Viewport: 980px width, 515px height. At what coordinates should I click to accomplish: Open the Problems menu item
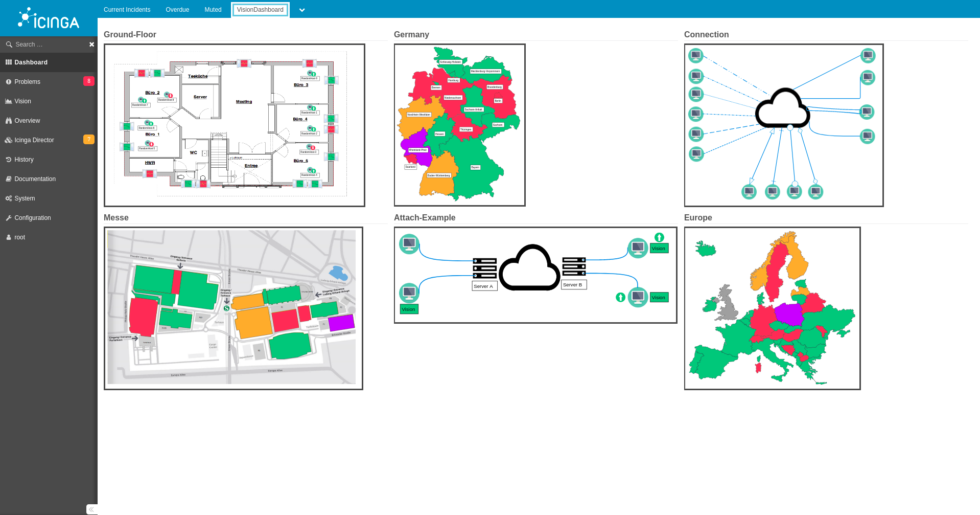(28, 82)
